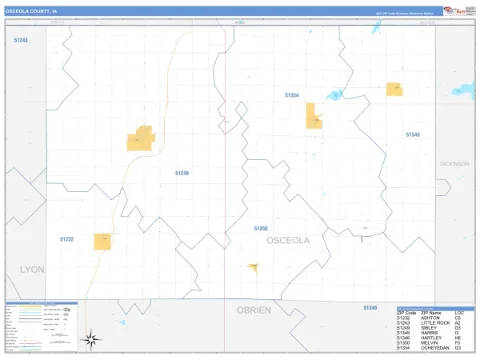Click the 'ZIP Name' column header in the index

tap(431, 313)
